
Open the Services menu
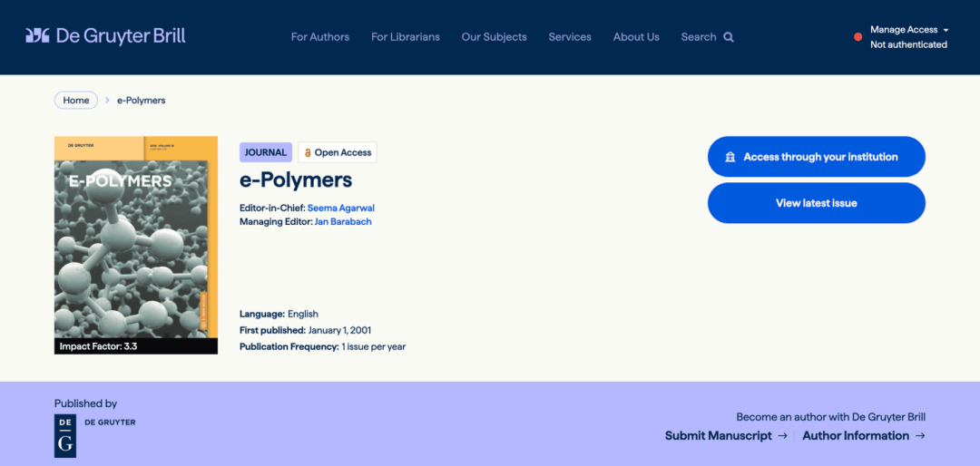tap(570, 37)
